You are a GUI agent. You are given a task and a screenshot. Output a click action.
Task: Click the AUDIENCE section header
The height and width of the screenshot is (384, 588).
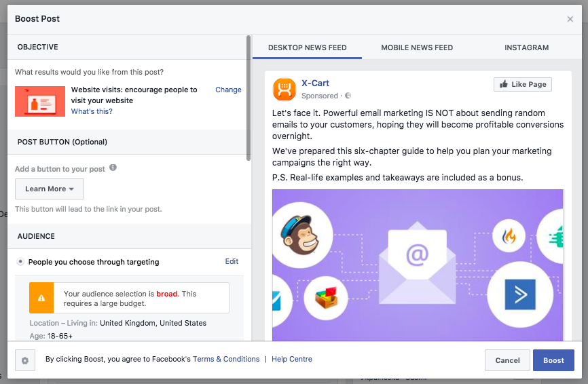point(36,236)
